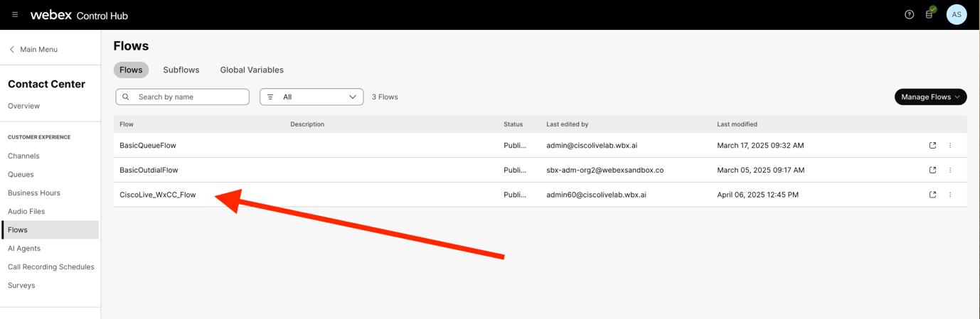This screenshot has width=980, height=319.
Task: Open Business Hours in sidebar
Action: (x=34, y=193)
